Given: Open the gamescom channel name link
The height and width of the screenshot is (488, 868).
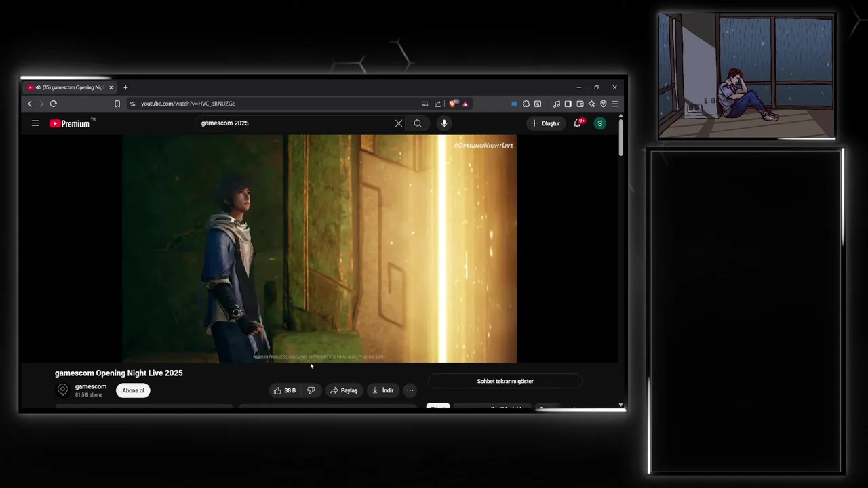Looking at the screenshot, I should [91, 386].
